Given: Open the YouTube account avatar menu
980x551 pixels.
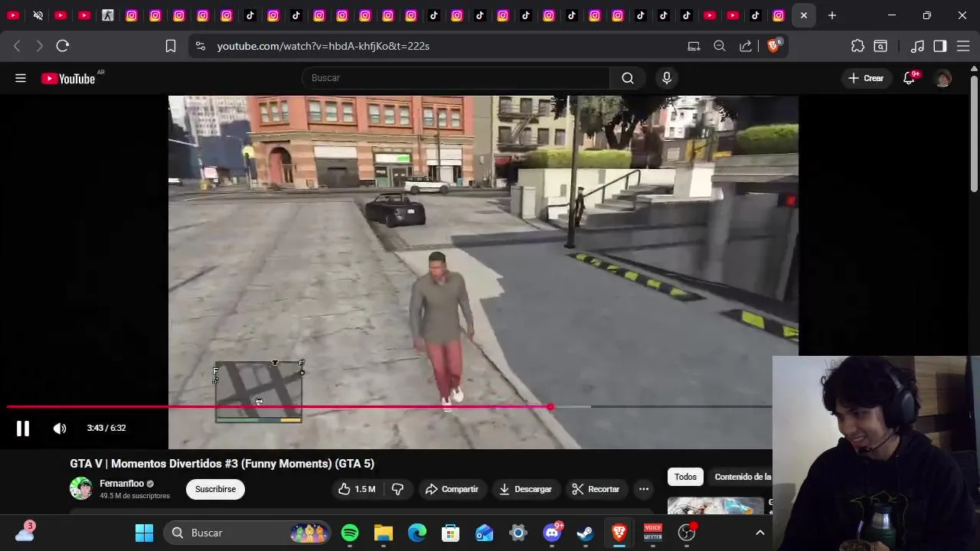Looking at the screenshot, I should coord(943,78).
